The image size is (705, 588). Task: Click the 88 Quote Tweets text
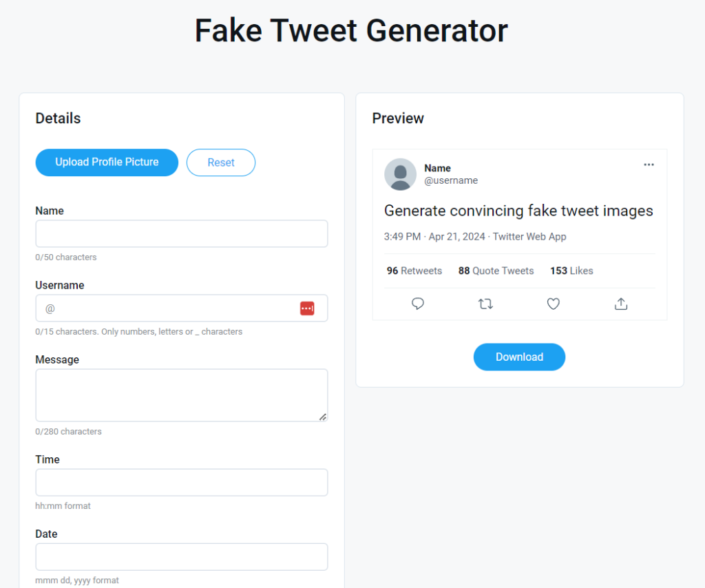(495, 271)
